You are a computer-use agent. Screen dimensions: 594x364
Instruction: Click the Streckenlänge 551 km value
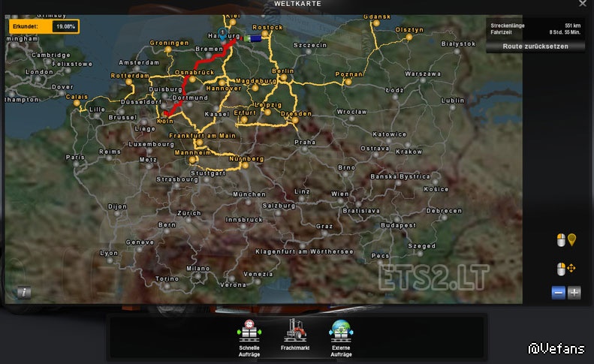[572, 26]
